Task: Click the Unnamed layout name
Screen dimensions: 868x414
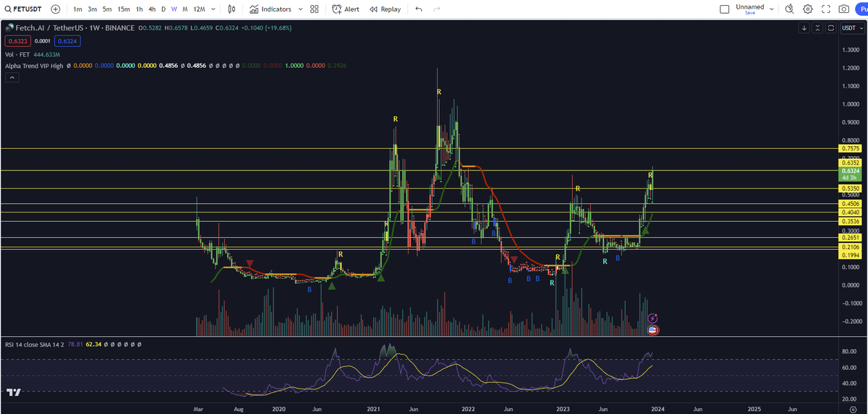Action: (749, 7)
